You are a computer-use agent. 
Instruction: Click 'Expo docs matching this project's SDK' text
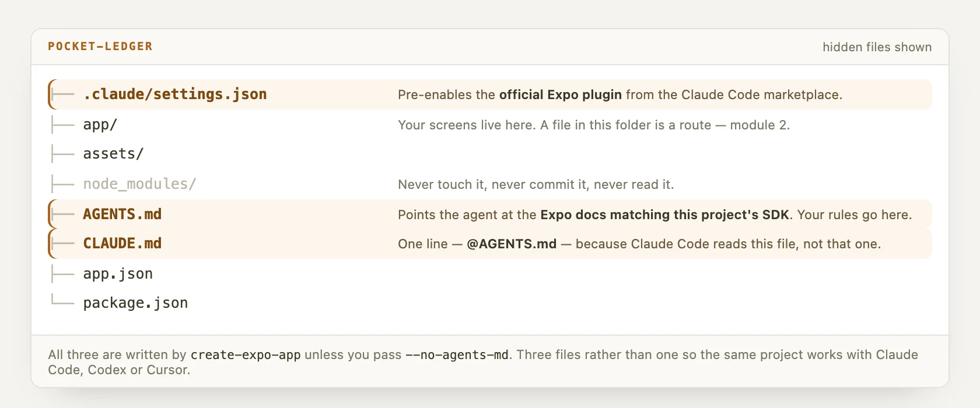pyautogui.click(x=665, y=215)
